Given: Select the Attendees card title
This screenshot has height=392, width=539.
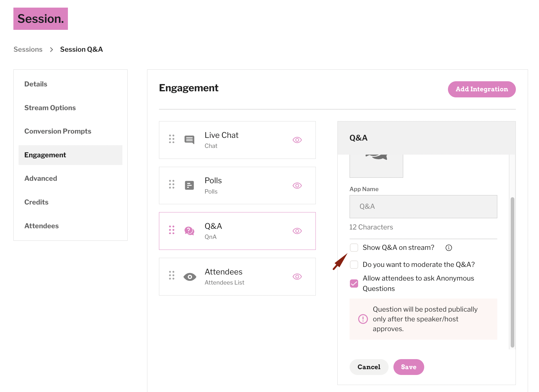Looking at the screenshot, I should tap(224, 272).
